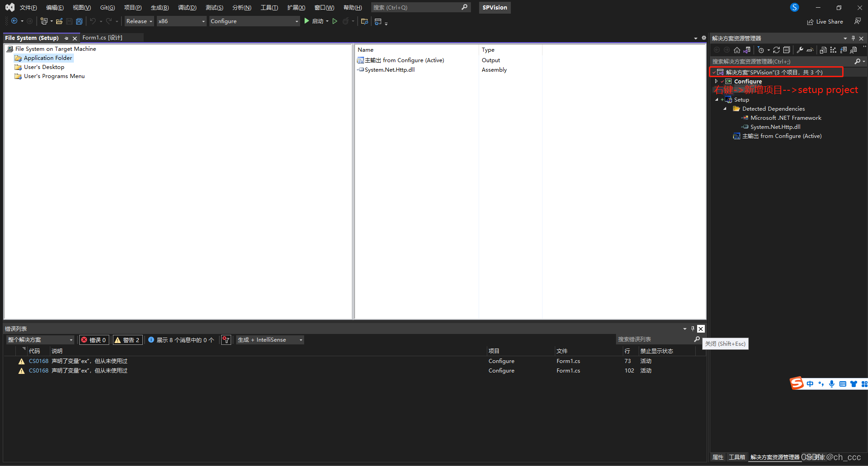
Task: Navigate backward with the toolbar back arrow
Action: tap(14, 21)
